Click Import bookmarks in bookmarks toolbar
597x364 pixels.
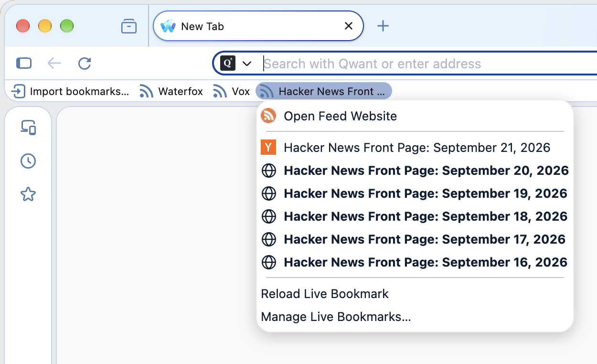(x=70, y=91)
